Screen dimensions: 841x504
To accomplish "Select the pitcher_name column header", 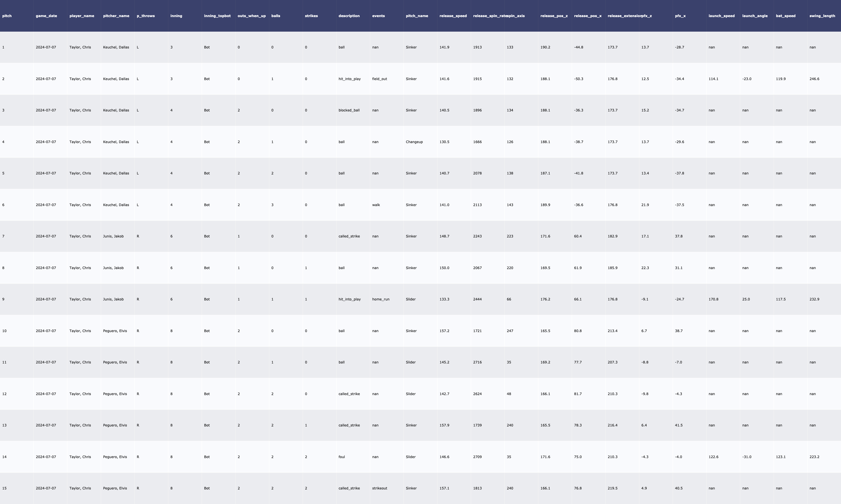I will (116, 16).
